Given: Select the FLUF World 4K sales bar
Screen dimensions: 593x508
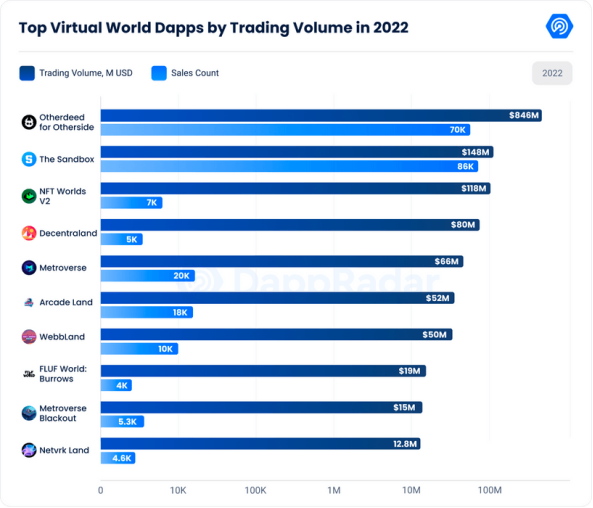Looking at the screenshot, I should click(116, 385).
